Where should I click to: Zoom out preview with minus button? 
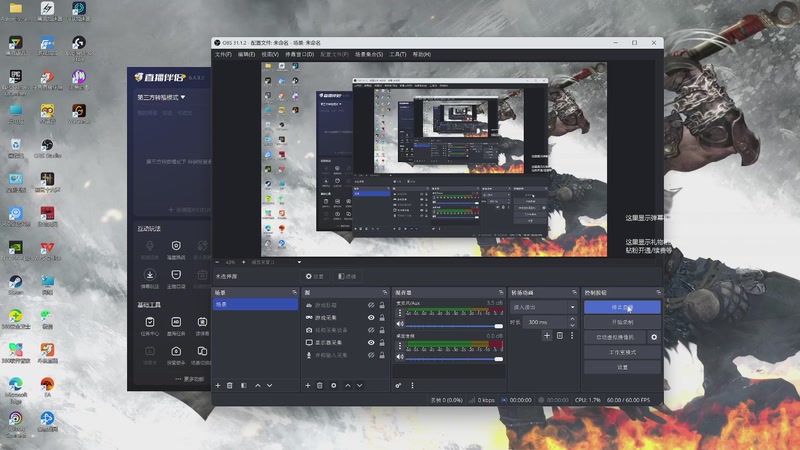pyautogui.click(x=217, y=262)
